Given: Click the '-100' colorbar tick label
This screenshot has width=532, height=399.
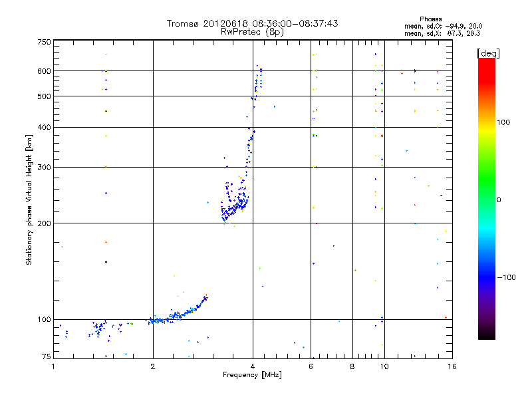Looking at the screenshot, I should click(x=506, y=277).
